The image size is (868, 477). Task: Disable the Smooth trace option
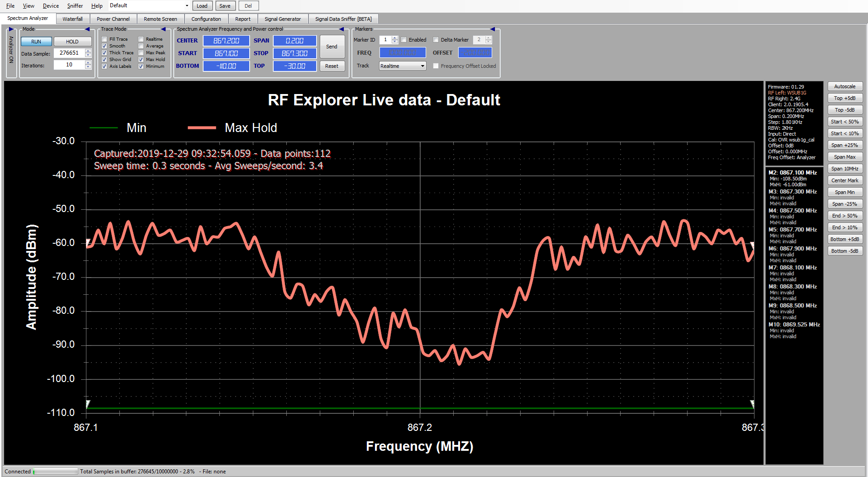pyautogui.click(x=104, y=46)
